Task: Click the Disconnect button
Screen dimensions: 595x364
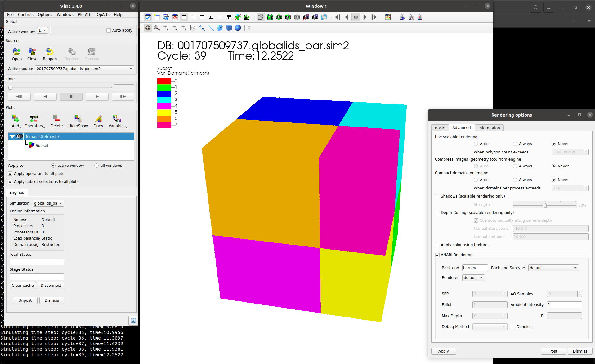Action: pyautogui.click(x=51, y=286)
